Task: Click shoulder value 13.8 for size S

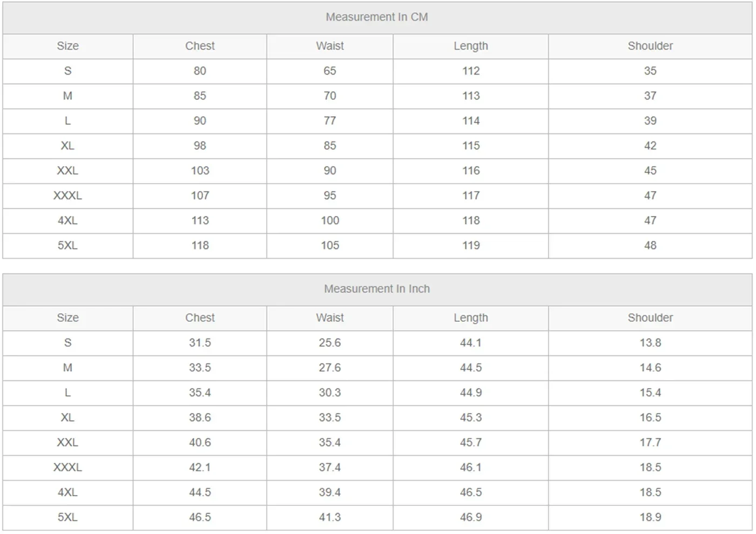Action: [650, 343]
